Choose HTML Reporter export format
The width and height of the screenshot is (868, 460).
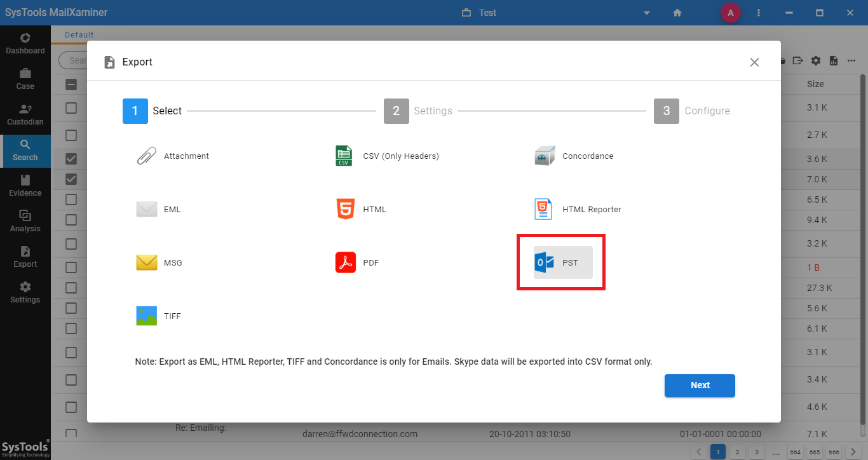[x=578, y=209]
